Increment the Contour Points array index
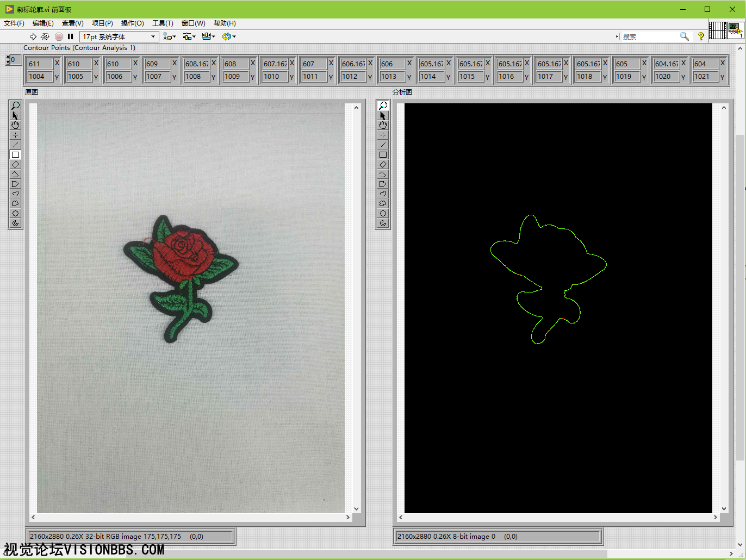 pyautogui.click(x=8, y=57)
